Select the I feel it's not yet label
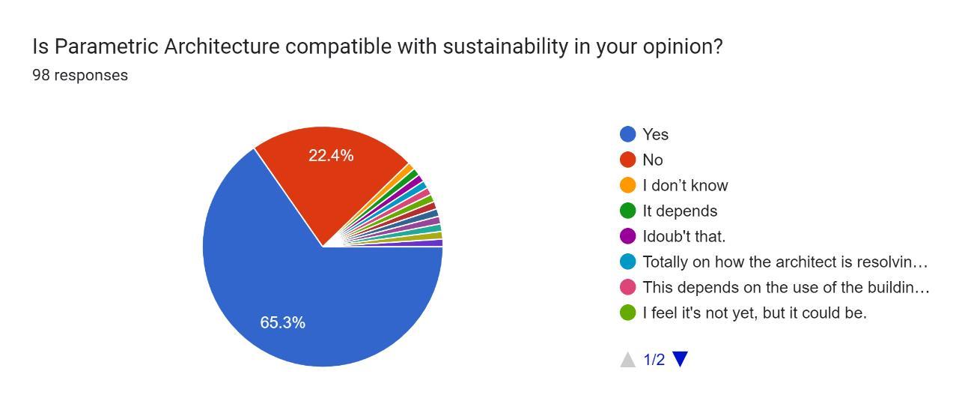980x413 pixels. (754, 313)
